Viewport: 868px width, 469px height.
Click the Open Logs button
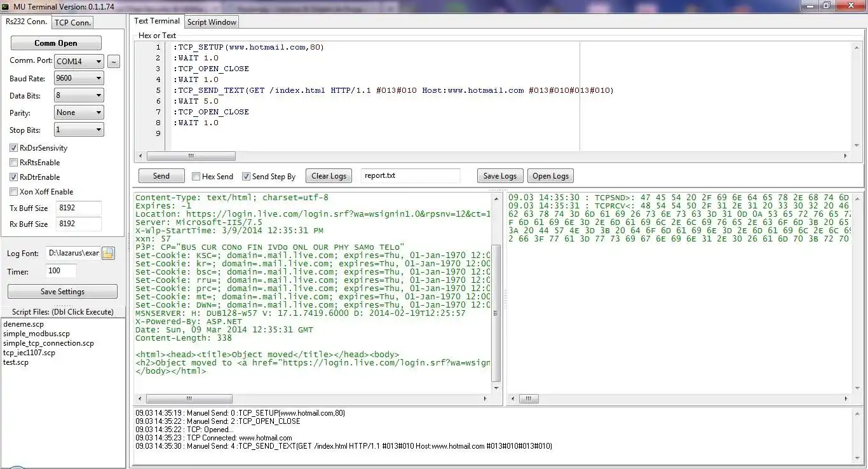point(550,176)
